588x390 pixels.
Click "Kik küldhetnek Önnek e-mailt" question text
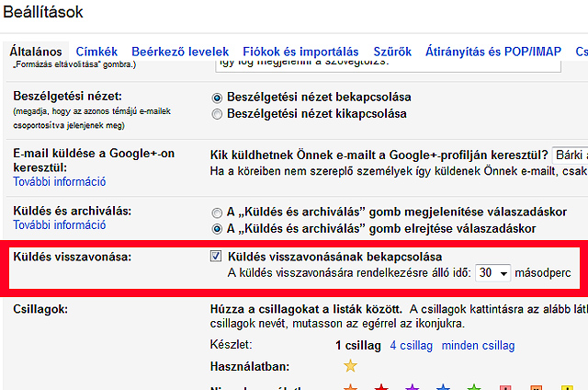coord(379,155)
